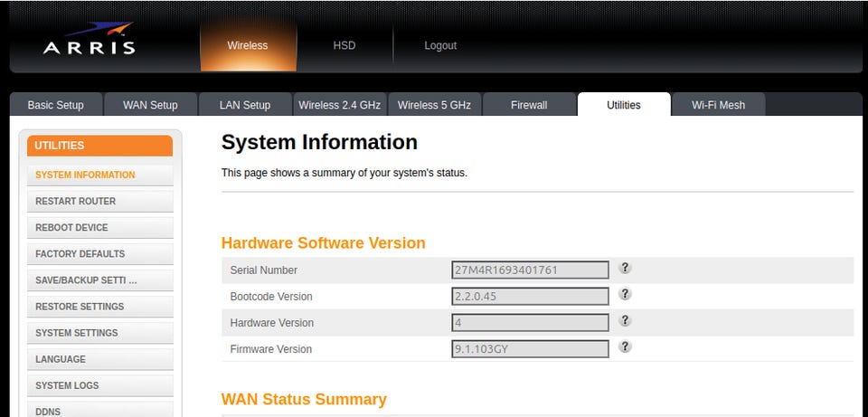Open Restart Router sidebar item
868x417 pixels.
[x=100, y=201]
